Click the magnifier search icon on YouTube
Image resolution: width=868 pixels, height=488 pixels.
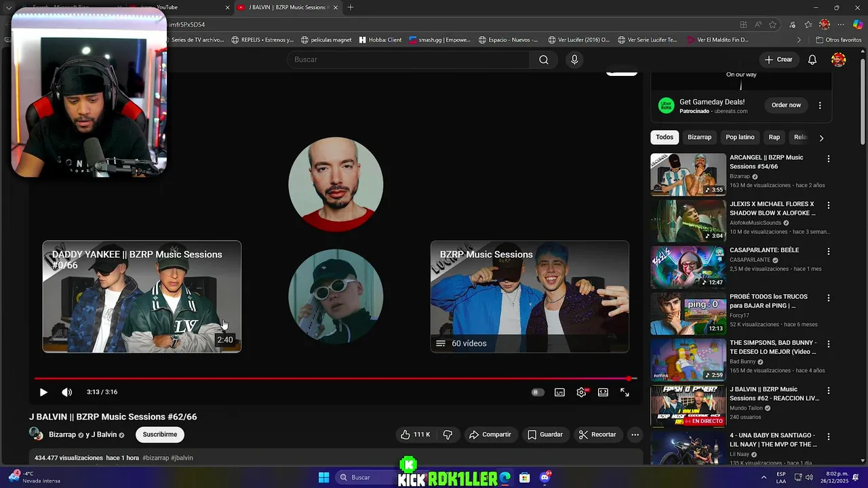click(543, 60)
